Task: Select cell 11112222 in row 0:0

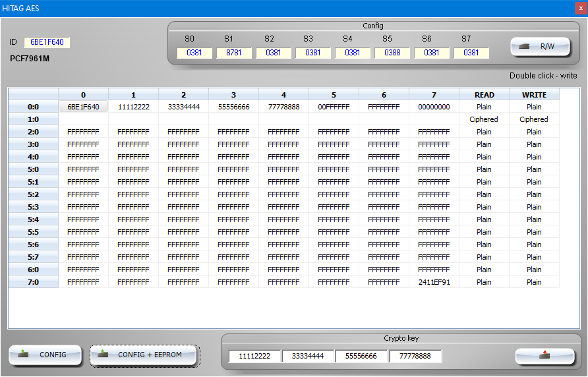Action: point(134,107)
